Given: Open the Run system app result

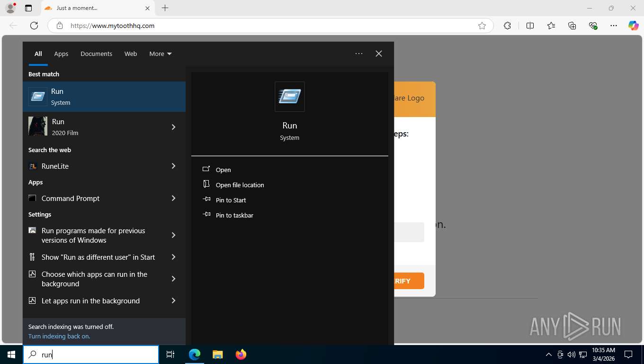Looking at the screenshot, I should (104, 97).
